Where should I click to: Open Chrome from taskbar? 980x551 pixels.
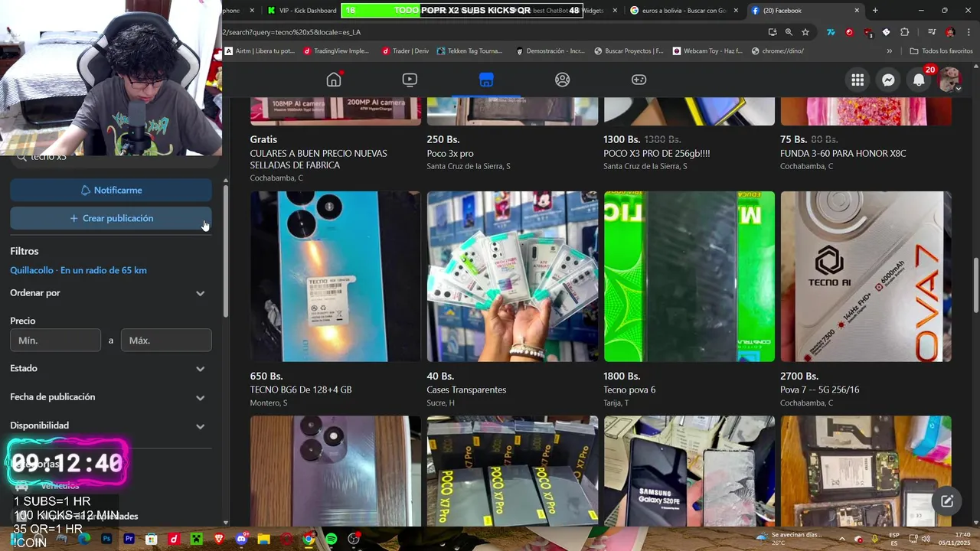tap(309, 539)
